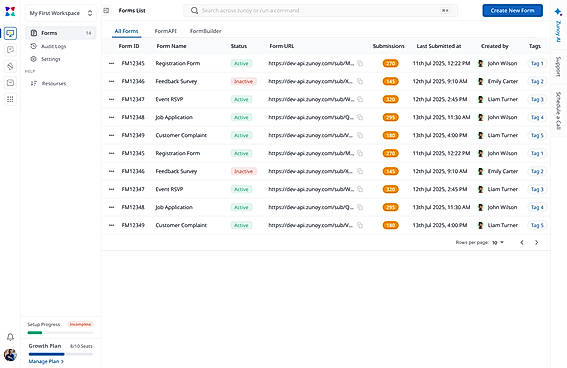The height and width of the screenshot is (368, 567).
Task: Open Manage Plan link
Action: [x=46, y=361]
